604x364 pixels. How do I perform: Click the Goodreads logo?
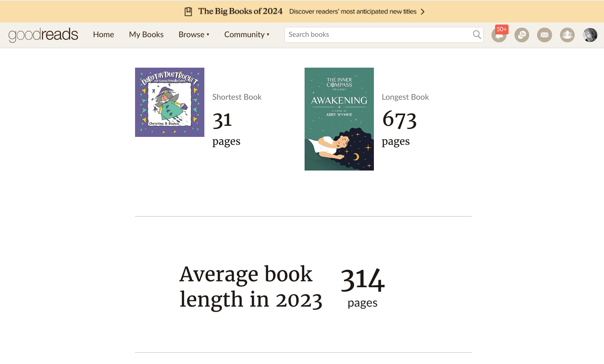[x=44, y=35]
